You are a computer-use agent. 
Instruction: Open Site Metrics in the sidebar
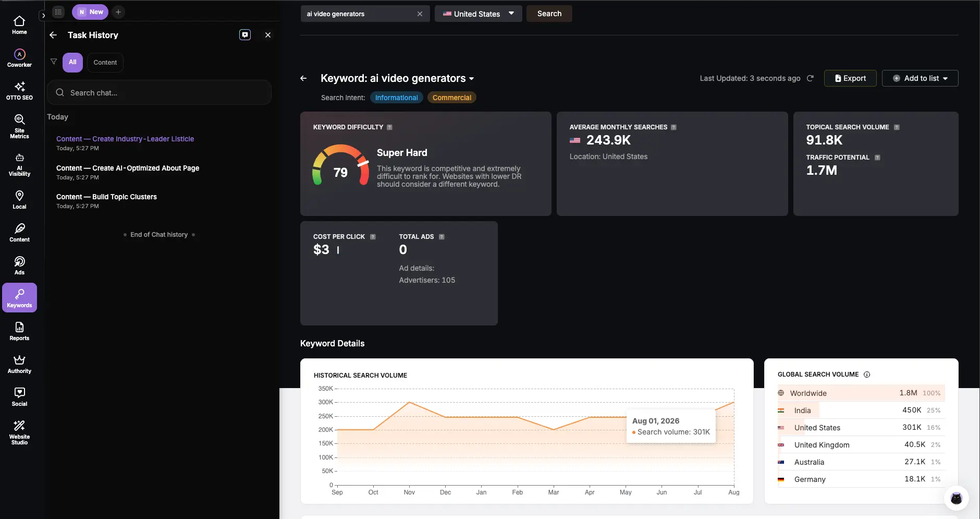click(19, 126)
